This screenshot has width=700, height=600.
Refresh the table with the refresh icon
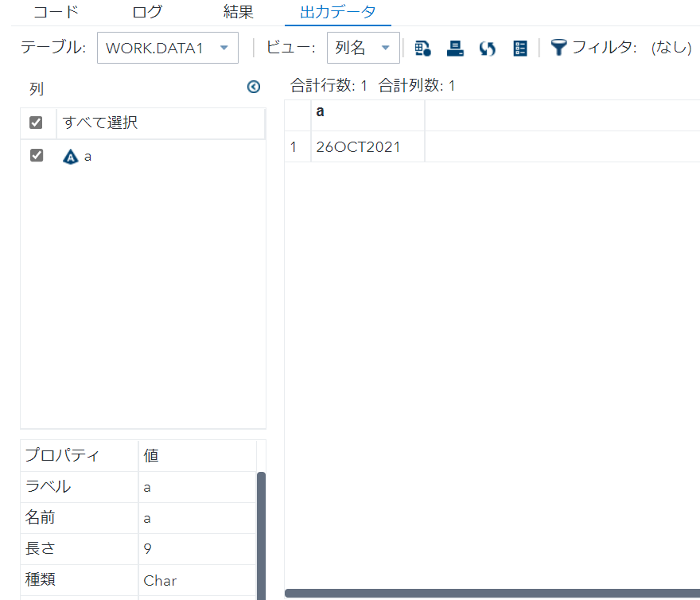(x=488, y=49)
